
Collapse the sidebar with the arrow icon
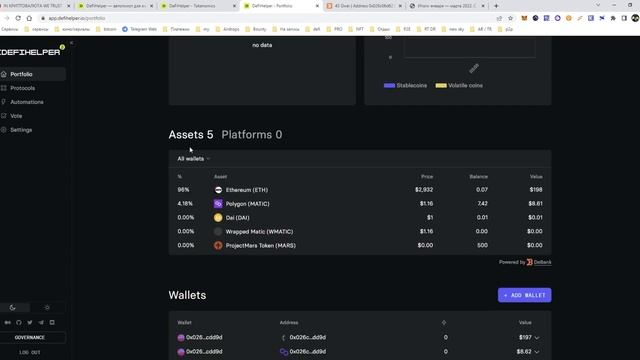pyautogui.click(x=71, y=43)
